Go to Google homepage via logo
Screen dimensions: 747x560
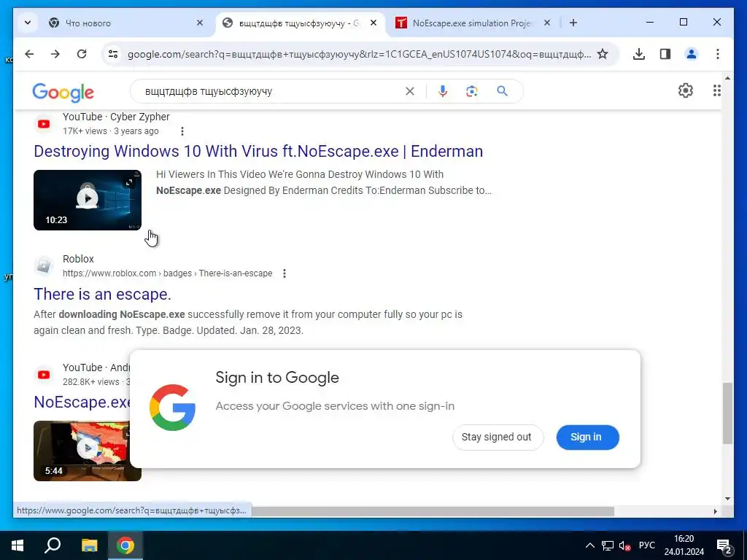pyautogui.click(x=63, y=92)
